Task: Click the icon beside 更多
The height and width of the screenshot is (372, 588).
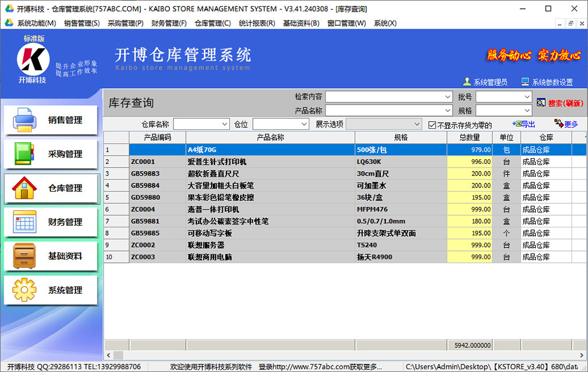Action: click(559, 123)
